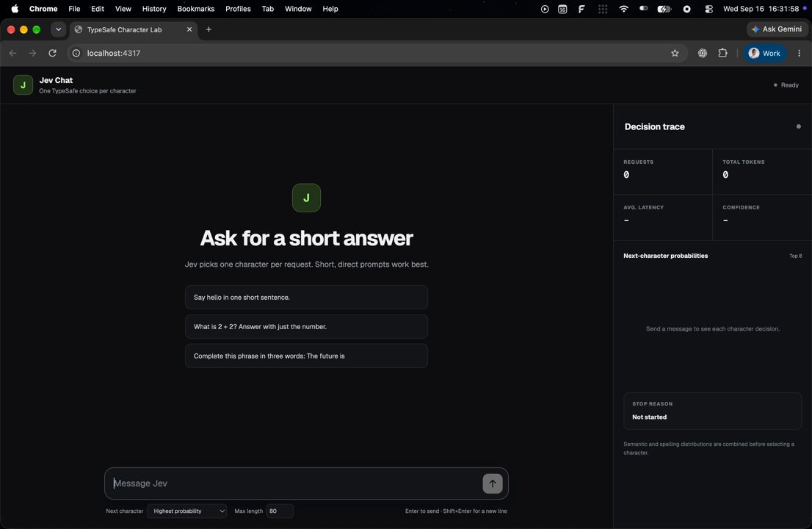812x529 pixels.
Task: Select 'Say hello in one short sentence' prompt
Action: pos(307,298)
